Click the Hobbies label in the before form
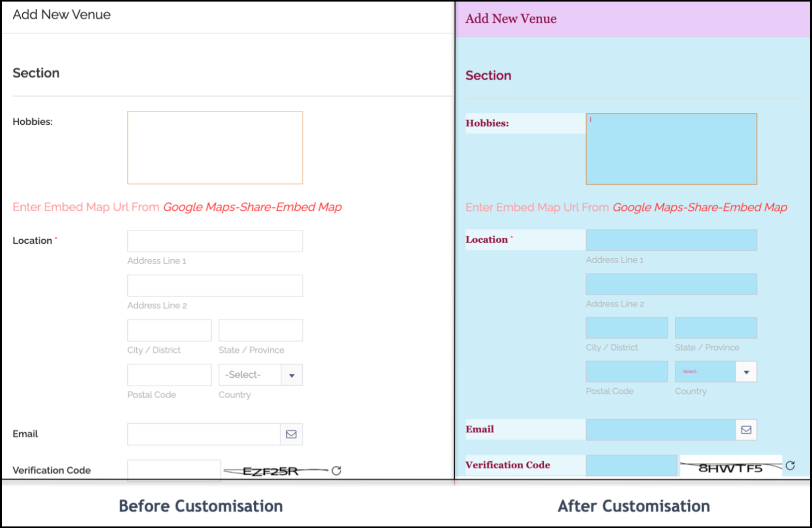The width and height of the screenshot is (812, 528). (33, 122)
